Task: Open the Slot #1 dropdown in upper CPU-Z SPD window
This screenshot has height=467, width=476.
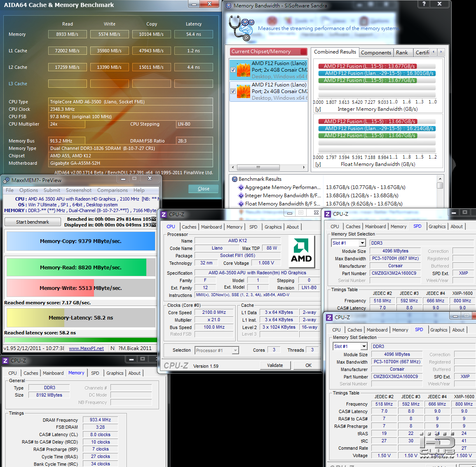Action: click(362, 243)
